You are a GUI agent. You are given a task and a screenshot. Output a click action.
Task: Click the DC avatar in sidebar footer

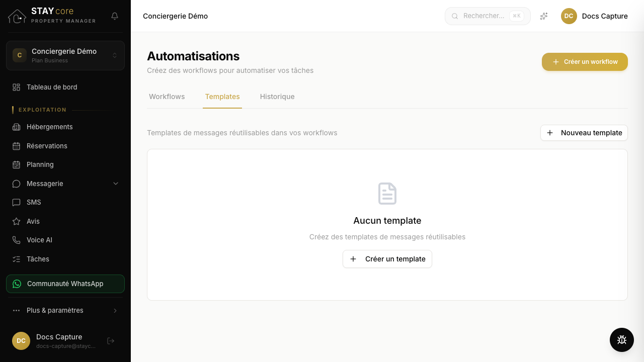(21, 341)
